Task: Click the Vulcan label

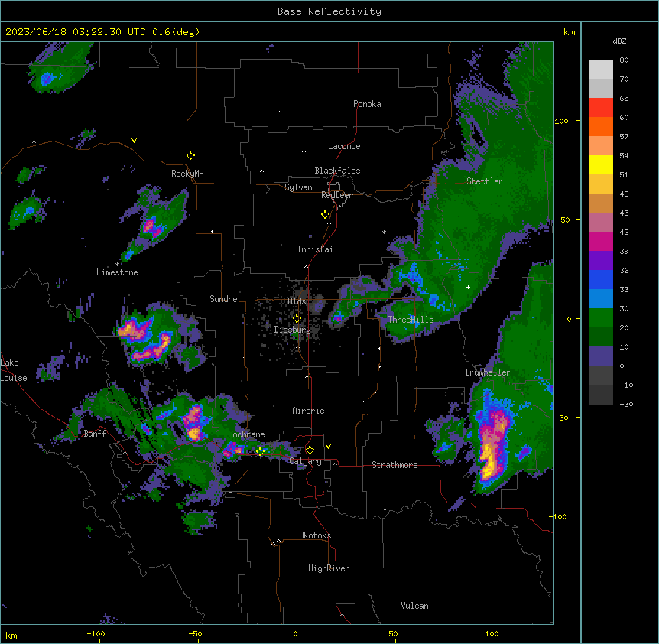Action: [x=414, y=606]
